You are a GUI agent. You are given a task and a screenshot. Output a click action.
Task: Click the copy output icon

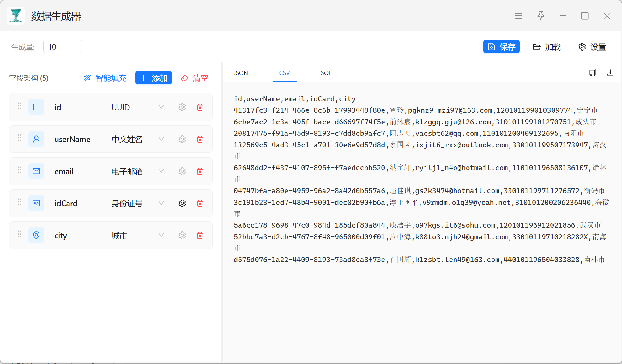(x=592, y=73)
